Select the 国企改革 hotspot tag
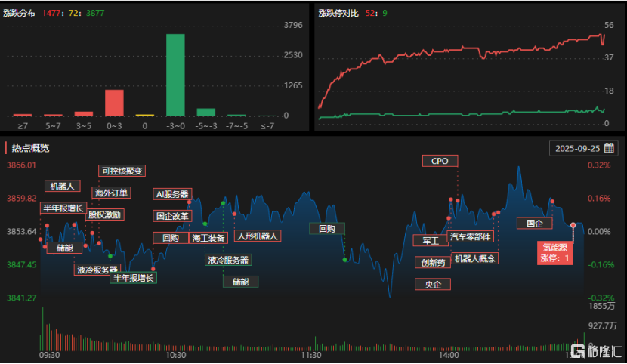Screen dimensions: 627x364 point(172,216)
